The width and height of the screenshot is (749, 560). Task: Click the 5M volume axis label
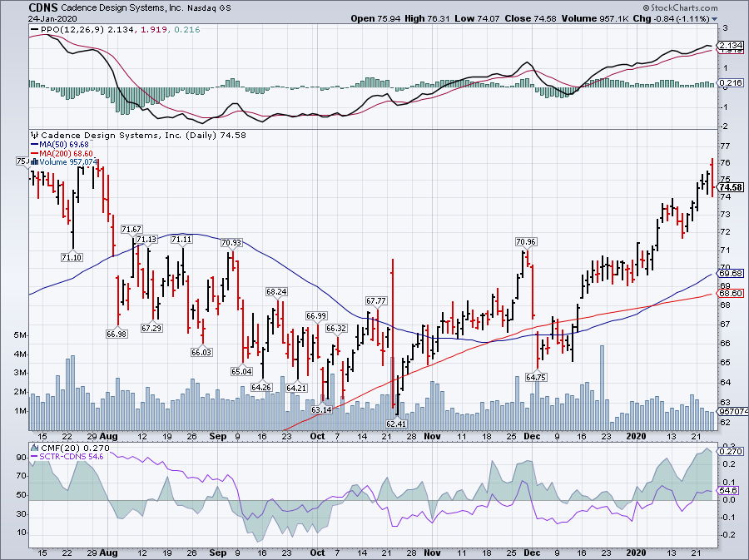point(20,335)
